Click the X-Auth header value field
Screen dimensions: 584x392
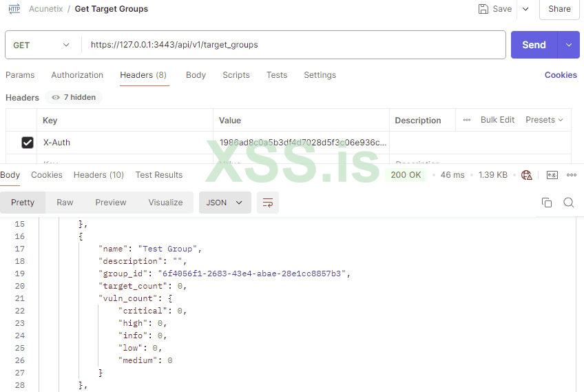click(x=302, y=143)
